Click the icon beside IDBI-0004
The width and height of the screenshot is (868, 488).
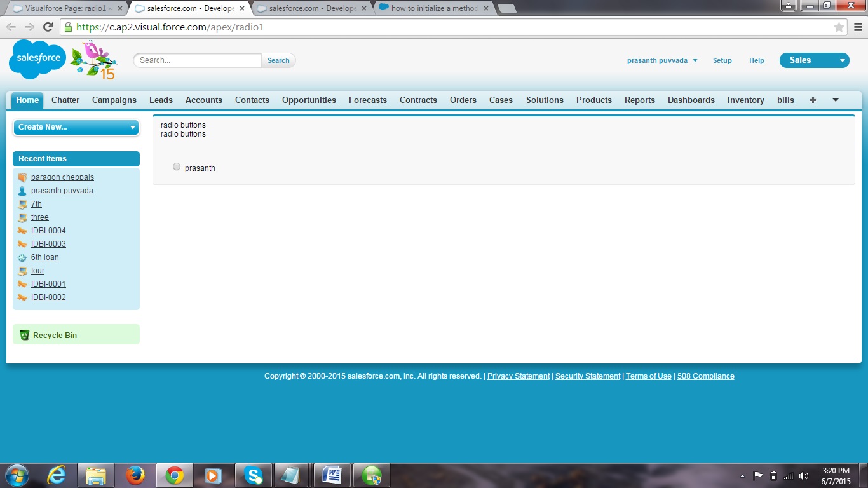tap(23, 231)
